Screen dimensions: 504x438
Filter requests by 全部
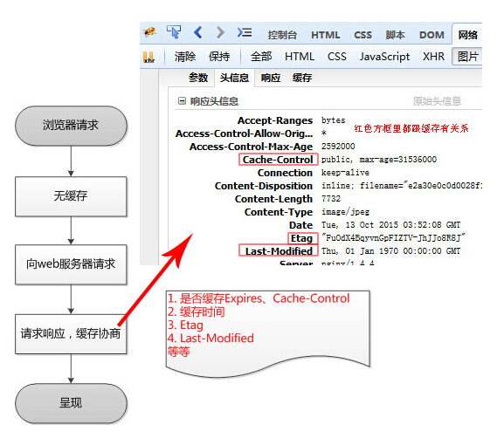point(261,57)
